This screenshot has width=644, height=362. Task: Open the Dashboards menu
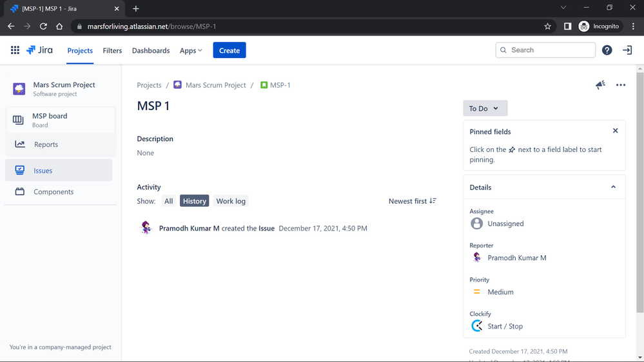click(x=151, y=50)
